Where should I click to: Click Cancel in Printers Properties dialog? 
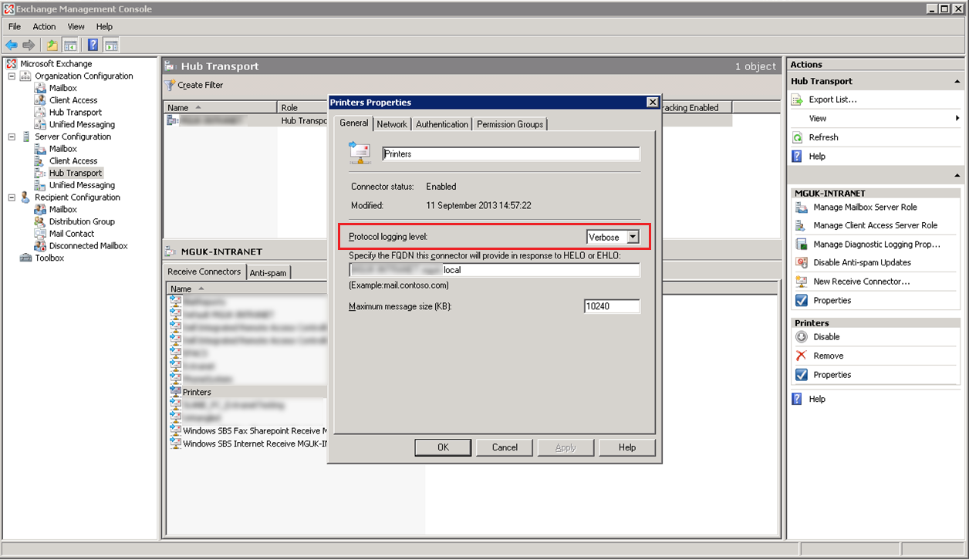(505, 447)
